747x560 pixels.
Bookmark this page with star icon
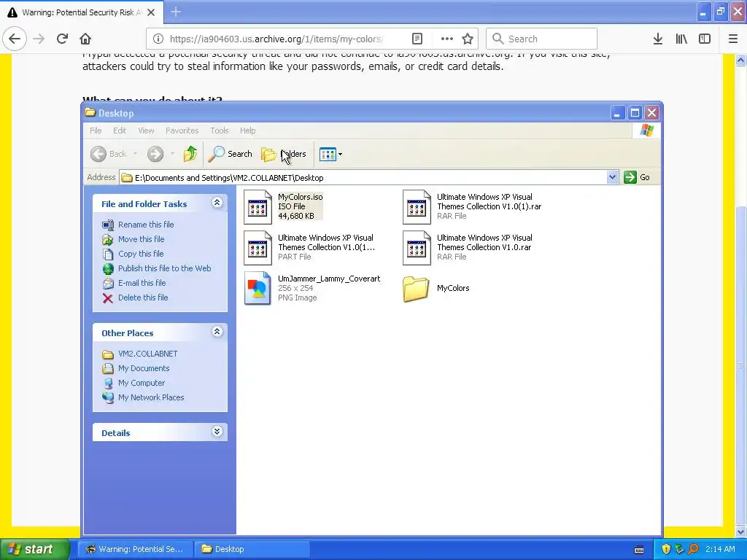[x=468, y=39]
